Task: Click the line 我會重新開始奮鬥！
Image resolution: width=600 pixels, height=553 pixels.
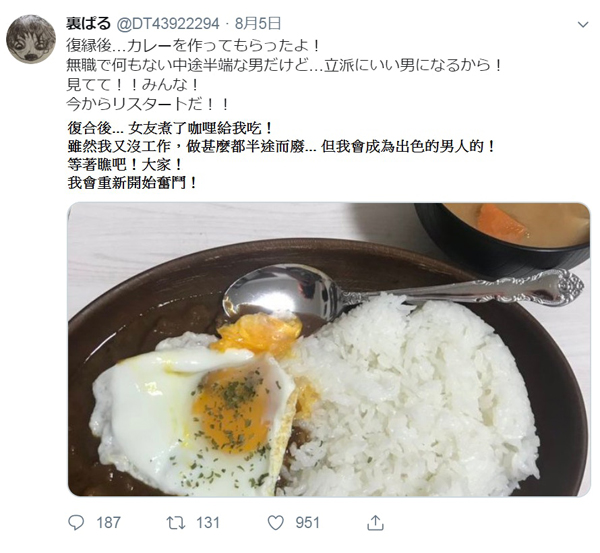Action: point(133,183)
